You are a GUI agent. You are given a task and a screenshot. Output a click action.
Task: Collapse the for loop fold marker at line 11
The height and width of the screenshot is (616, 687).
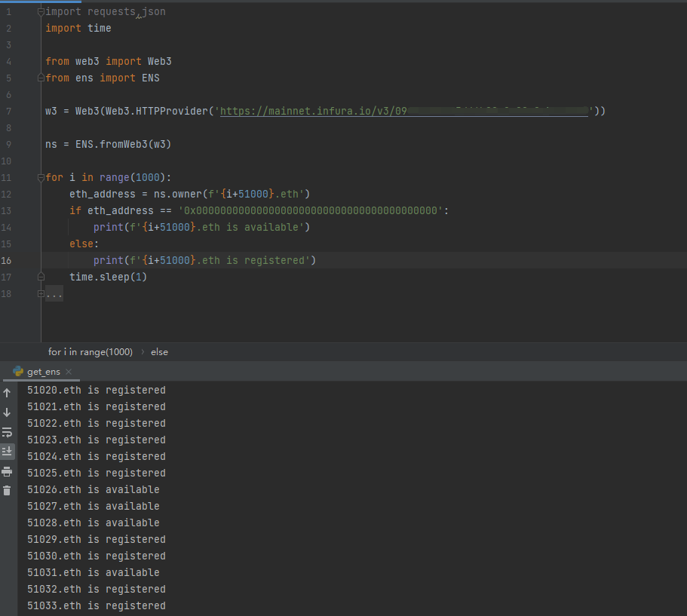[41, 177]
